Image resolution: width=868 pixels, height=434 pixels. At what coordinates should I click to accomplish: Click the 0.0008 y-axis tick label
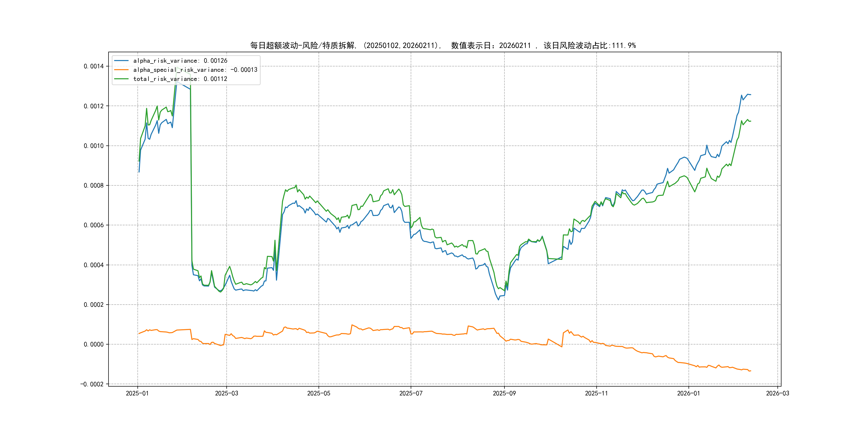tap(94, 185)
